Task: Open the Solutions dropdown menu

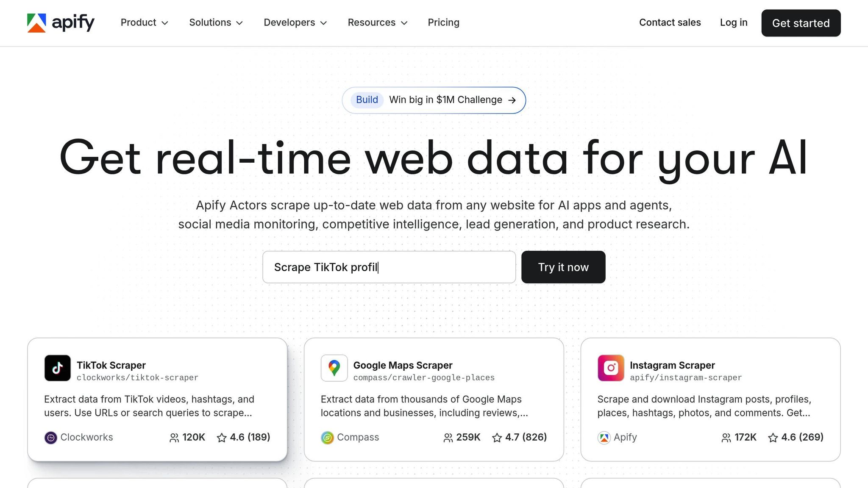Action: click(216, 22)
